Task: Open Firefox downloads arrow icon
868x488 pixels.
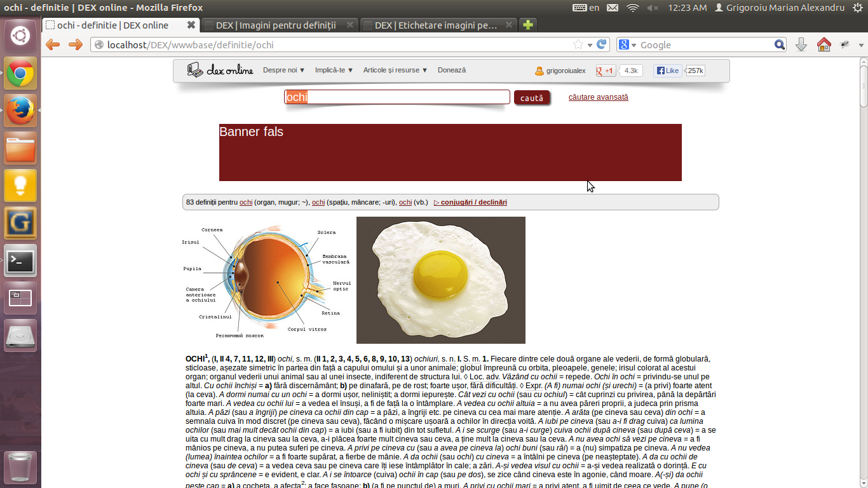Action: click(801, 44)
